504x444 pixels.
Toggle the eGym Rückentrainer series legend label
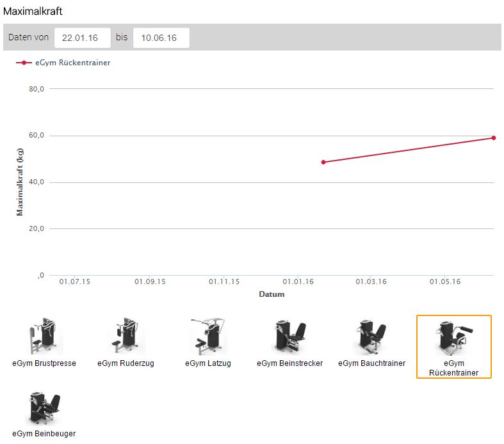tap(72, 63)
